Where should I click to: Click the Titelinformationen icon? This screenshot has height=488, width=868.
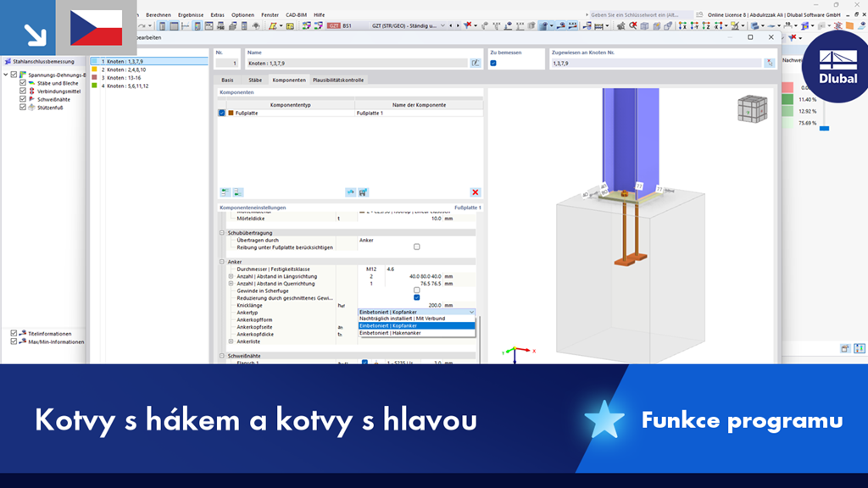[x=23, y=333]
